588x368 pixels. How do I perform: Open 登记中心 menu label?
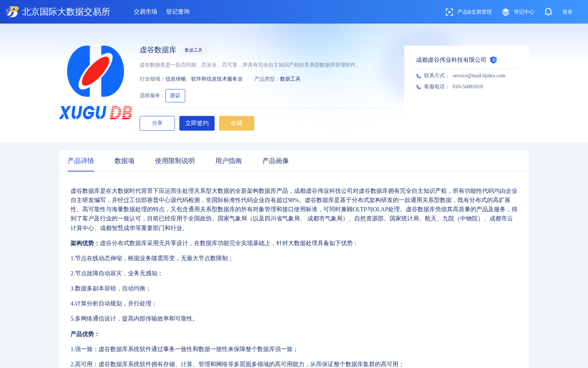point(524,12)
